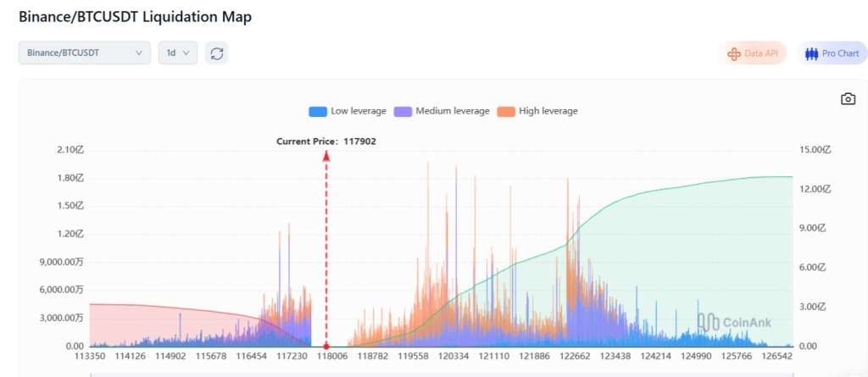Click the refresh icon beside the 1d selector
This screenshot has width=868, height=377.
point(217,53)
